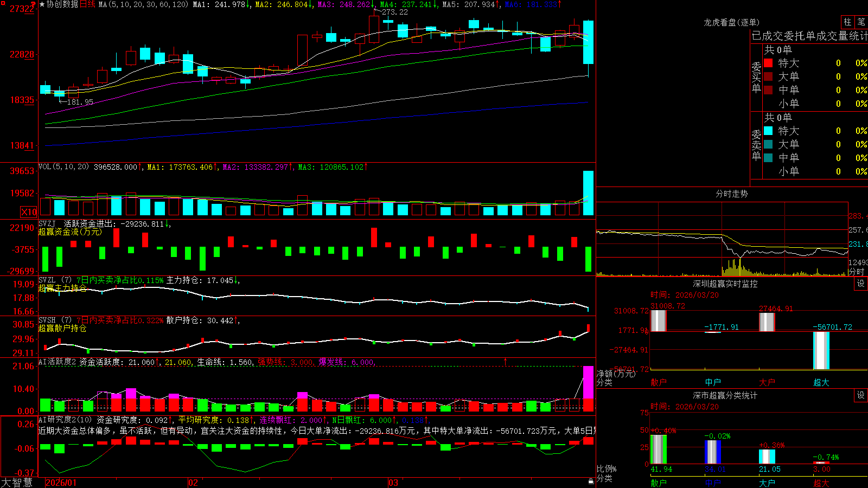Click the 日线 period label

click(87, 4)
